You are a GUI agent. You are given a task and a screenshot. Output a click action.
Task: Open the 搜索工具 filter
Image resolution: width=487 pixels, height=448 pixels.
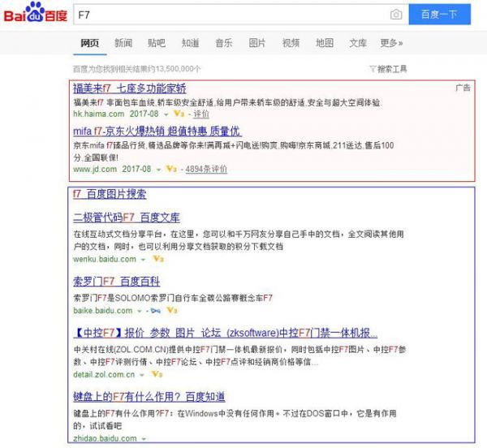[x=388, y=69]
